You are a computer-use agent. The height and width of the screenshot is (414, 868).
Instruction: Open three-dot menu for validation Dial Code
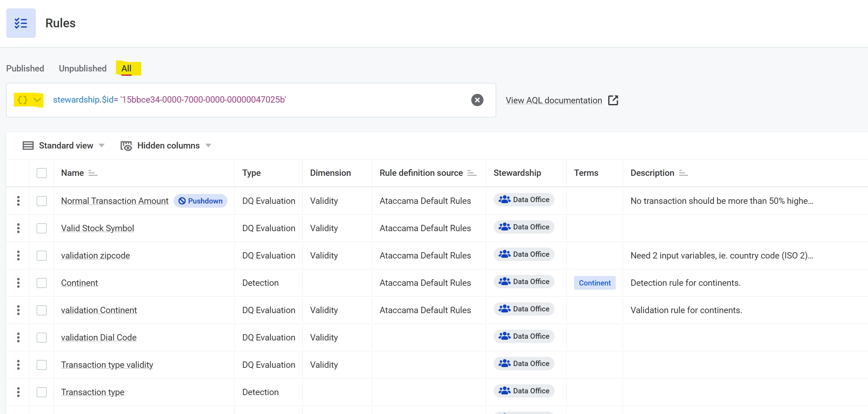click(18, 338)
